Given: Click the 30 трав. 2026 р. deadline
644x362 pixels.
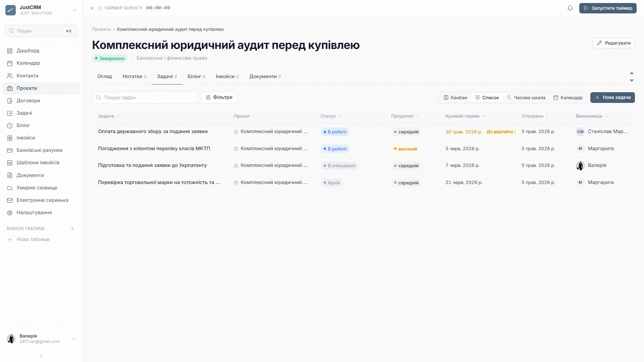Looking at the screenshot, I should pos(464,132).
